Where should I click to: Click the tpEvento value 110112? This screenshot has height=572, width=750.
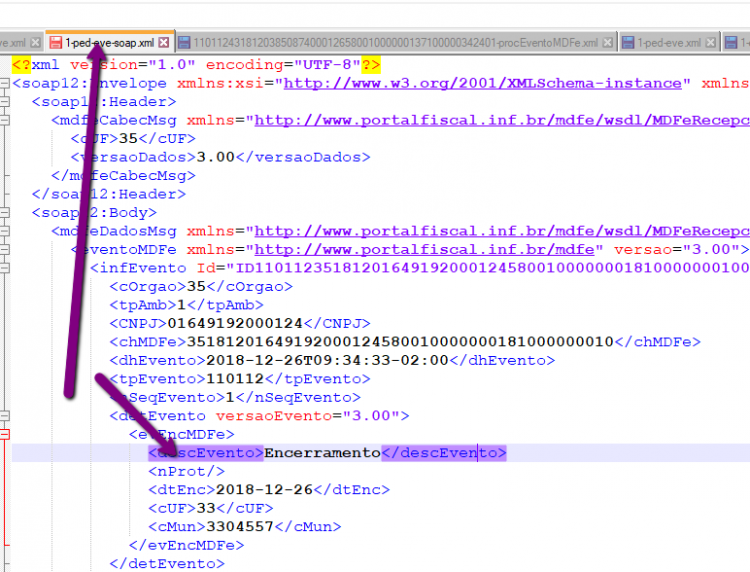(235, 379)
